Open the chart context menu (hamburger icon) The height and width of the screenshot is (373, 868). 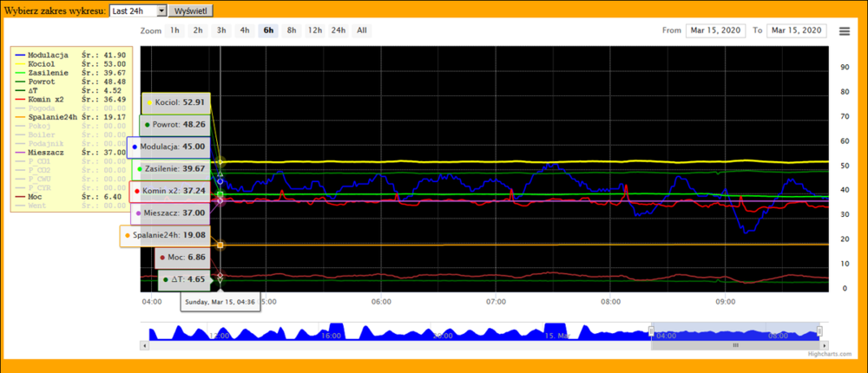pyautogui.click(x=845, y=30)
